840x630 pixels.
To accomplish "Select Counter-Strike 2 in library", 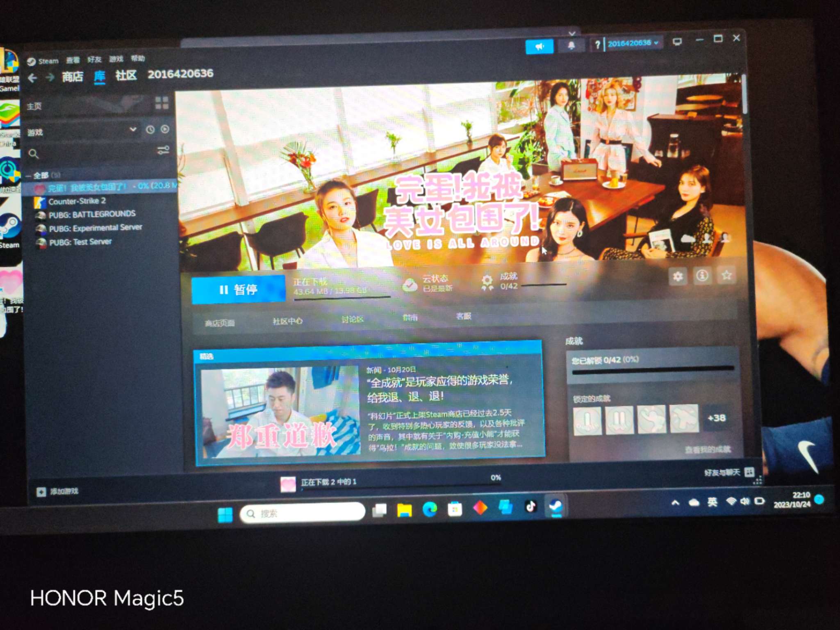I will click(x=77, y=201).
